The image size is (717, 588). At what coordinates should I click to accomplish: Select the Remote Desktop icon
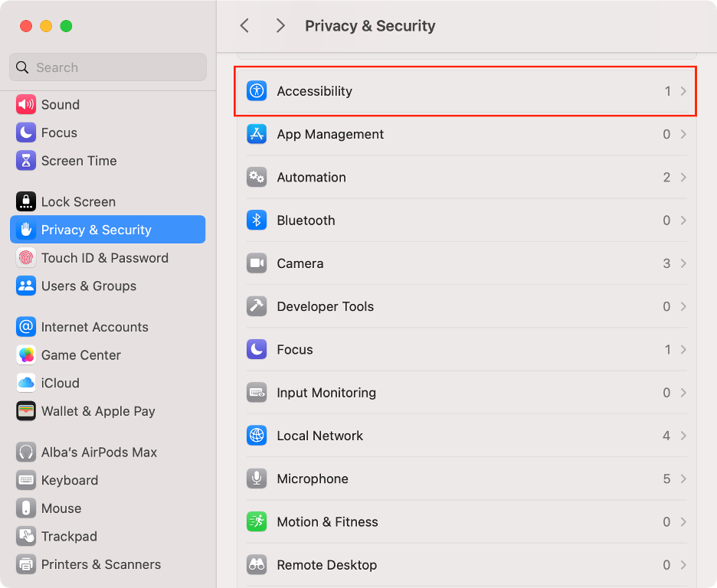tap(258, 564)
